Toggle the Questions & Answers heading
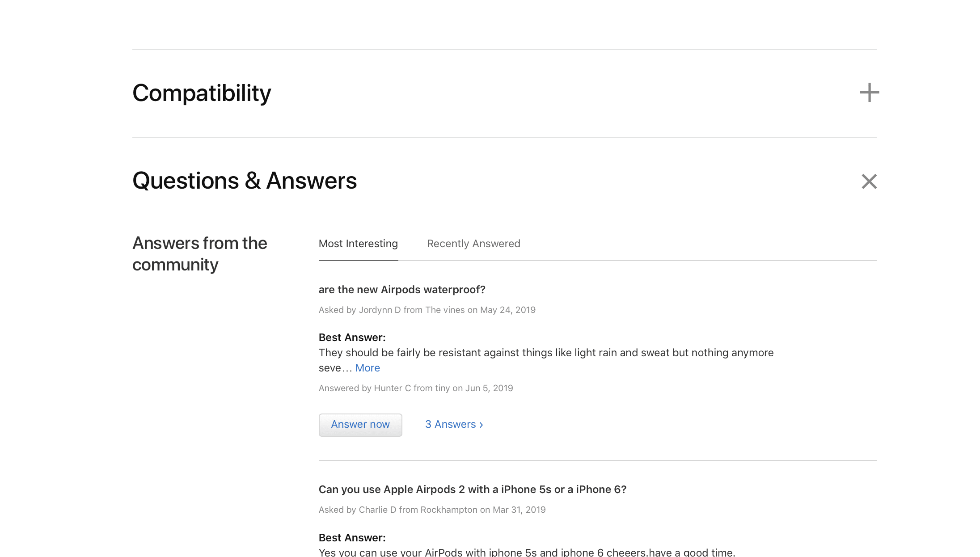This screenshot has width=980, height=557. 245,181
